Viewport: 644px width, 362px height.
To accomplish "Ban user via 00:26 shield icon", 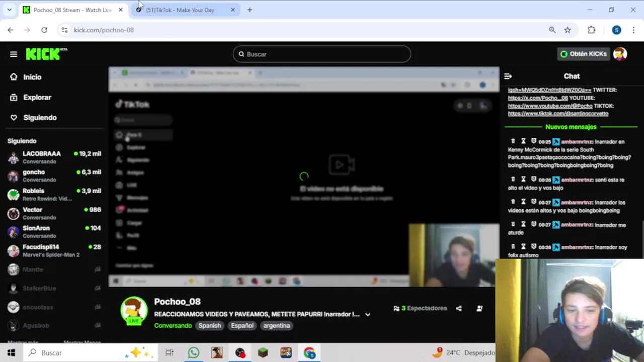I will point(534,179).
